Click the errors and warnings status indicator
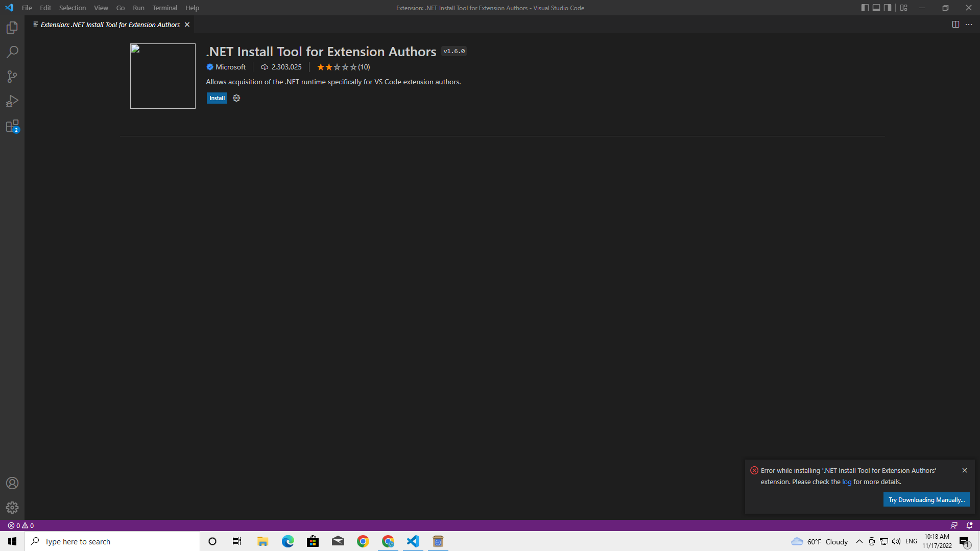This screenshot has height=551, width=980. [x=21, y=525]
